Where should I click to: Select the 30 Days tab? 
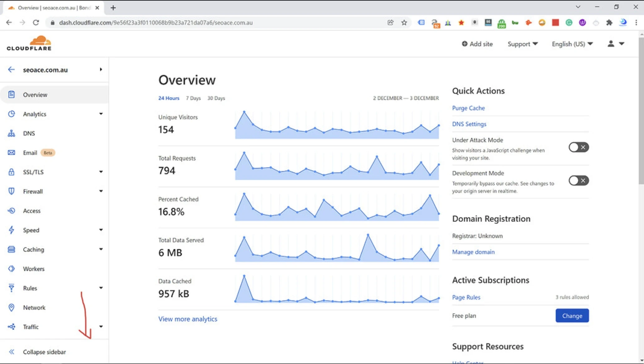point(216,98)
